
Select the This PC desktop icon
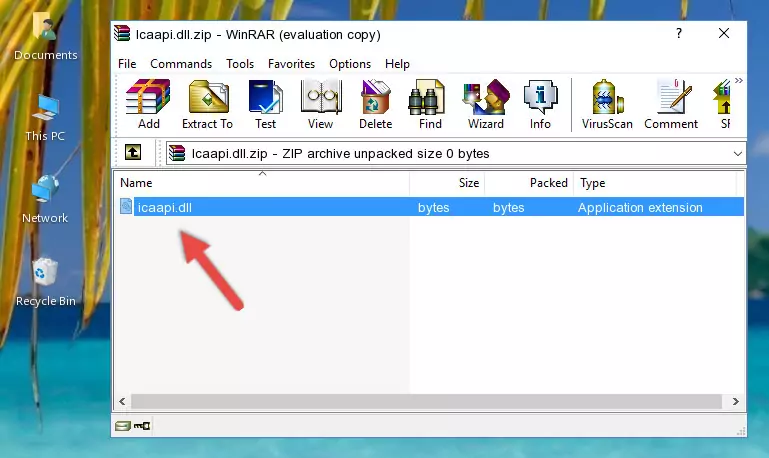pyautogui.click(x=45, y=118)
